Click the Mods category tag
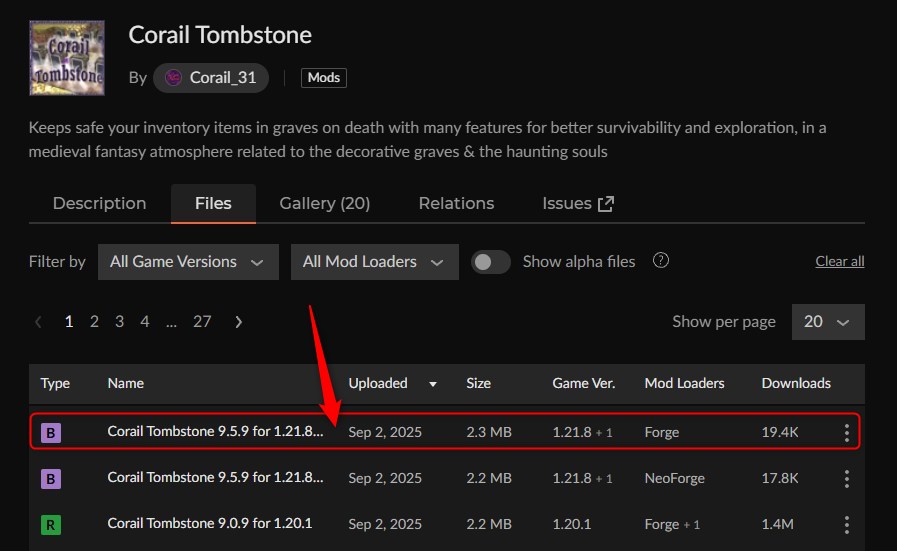This screenshot has width=897, height=551. 323,77
